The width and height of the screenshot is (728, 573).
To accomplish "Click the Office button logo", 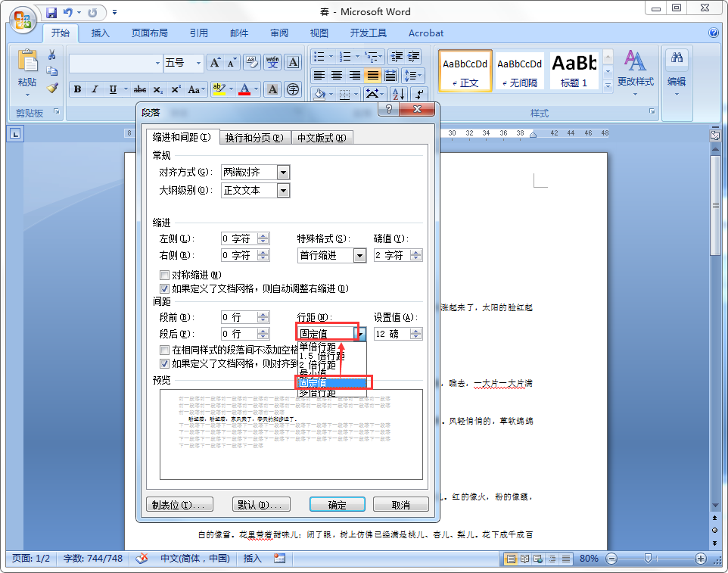I will click(x=23, y=20).
